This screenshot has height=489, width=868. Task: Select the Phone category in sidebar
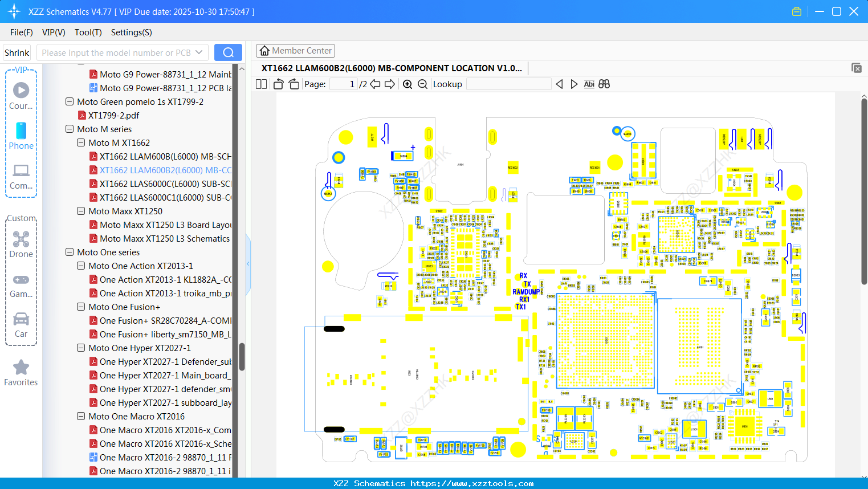point(21,136)
